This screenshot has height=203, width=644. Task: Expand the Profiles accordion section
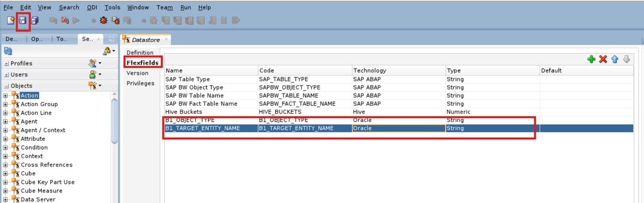(6, 64)
